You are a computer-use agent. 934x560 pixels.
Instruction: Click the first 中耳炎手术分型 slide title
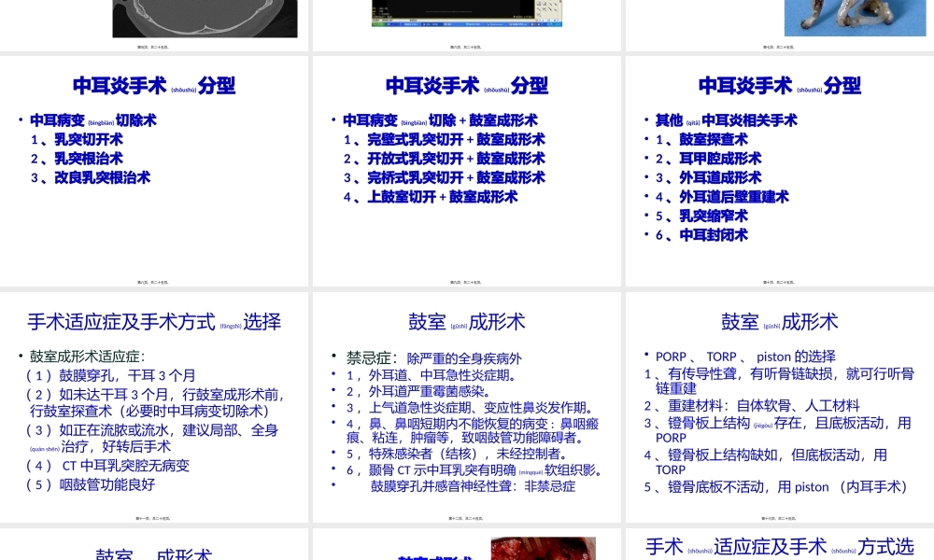[153, 86]
